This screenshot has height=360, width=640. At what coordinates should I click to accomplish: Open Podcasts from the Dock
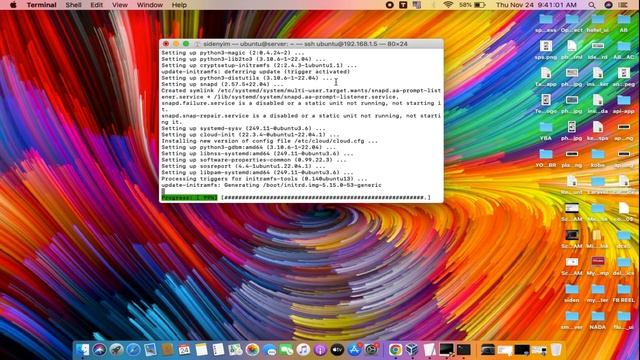click(320, 350)
